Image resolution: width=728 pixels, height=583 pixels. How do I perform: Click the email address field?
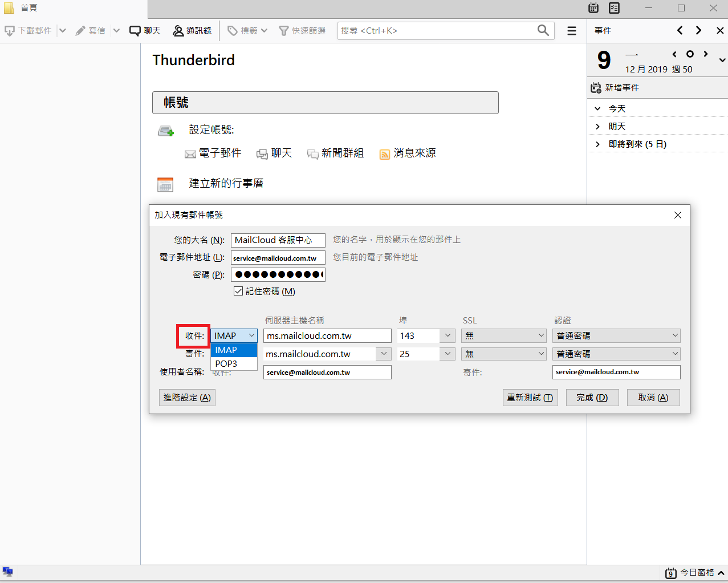[278, 258]
